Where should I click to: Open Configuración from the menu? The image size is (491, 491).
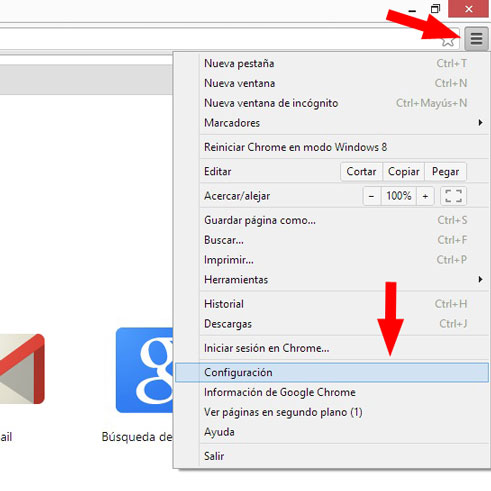(x=332, y=372)
